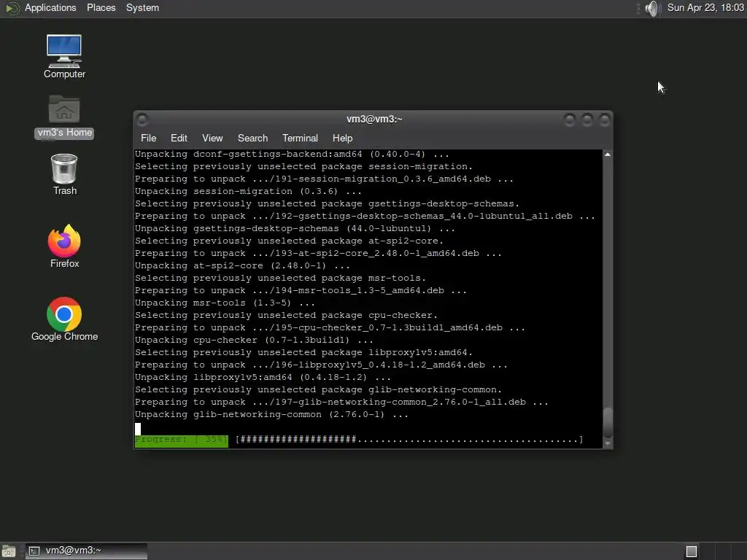Launch Google Chrome from the desktop

click(64, 319)
